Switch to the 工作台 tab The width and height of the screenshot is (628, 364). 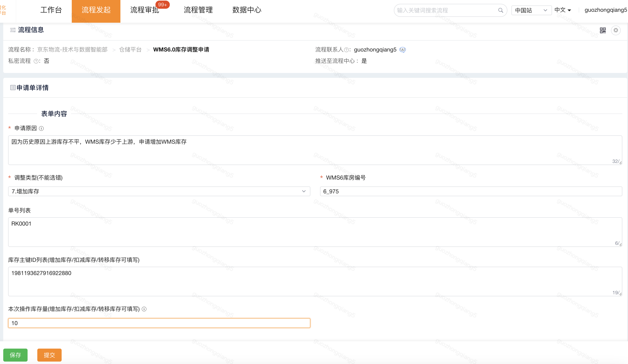51,10
